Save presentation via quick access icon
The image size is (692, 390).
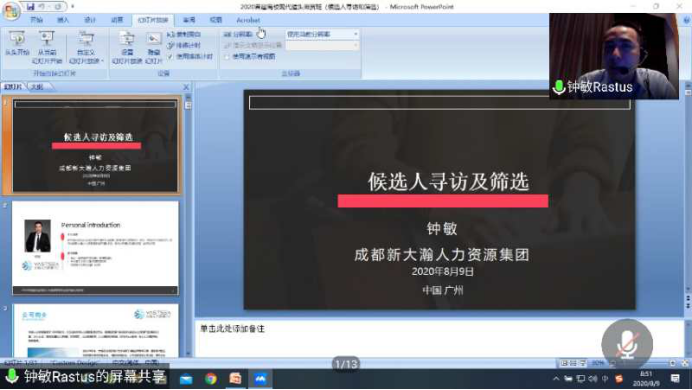coord(30,7)
